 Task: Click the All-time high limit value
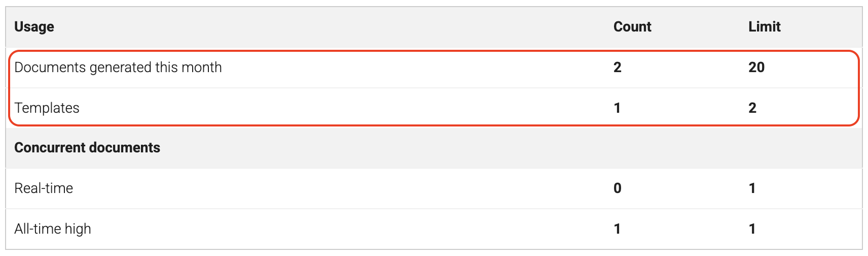[x=752, y=229]
